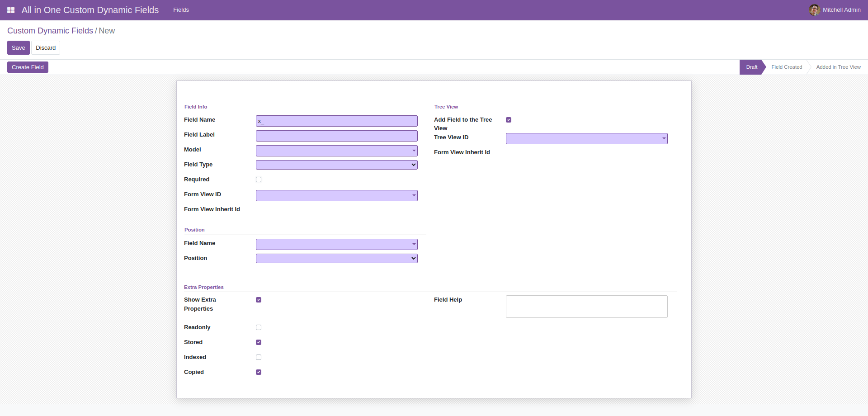This screenshot has width=868, height=416.
Task: Open the apps grid menu icon
Action: point(11,10)
